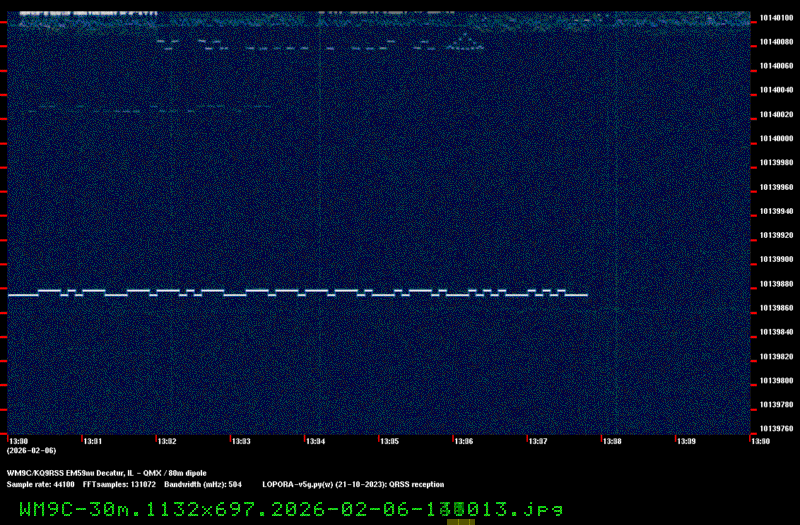Click the LOPORA QRSS reception text
The height and width of the screenshot is (525, 800).
(x=353, y=484)
